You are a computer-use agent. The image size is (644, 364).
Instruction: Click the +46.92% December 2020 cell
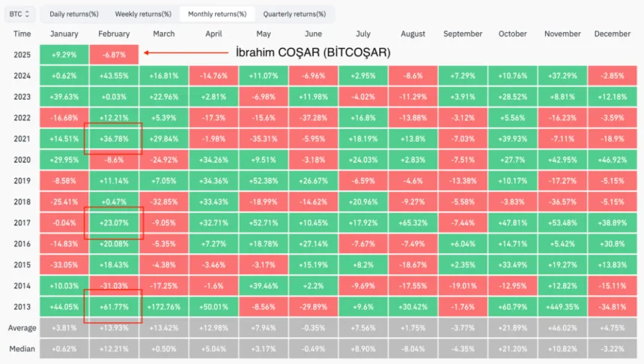click(613, 160)
